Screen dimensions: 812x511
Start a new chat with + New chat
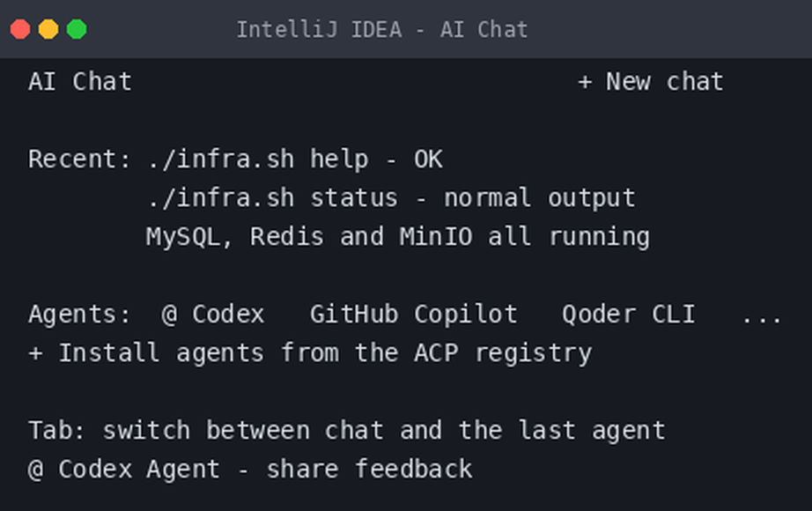(x=651, y=82)
